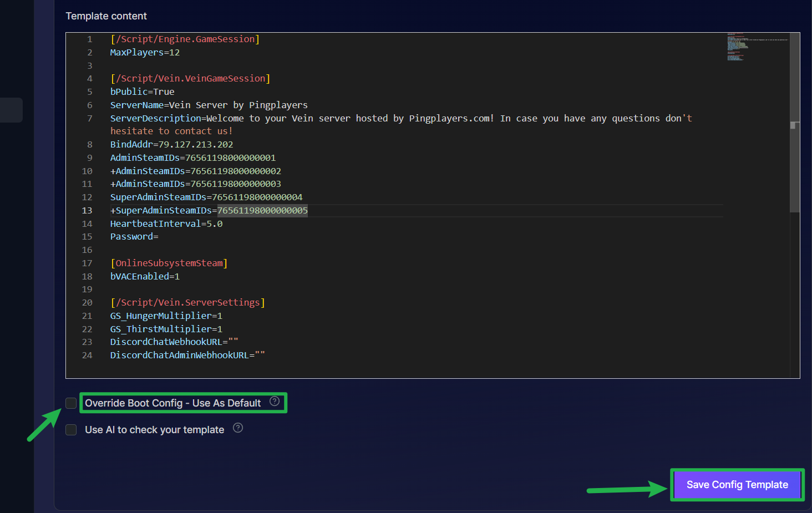
Task: Place cursor on the MaxPlayers=12 line
Action: 145,53
